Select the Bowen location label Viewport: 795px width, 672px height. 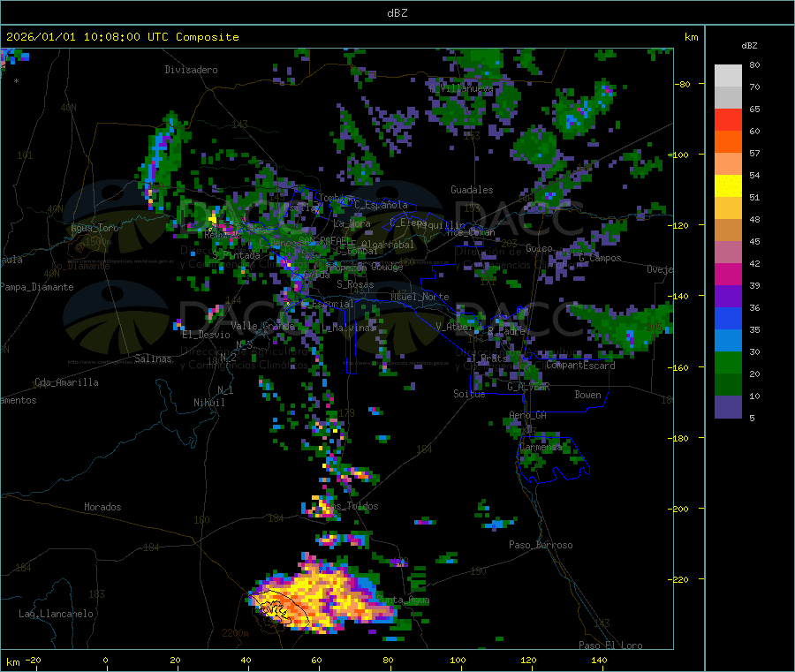coord(587,395)
